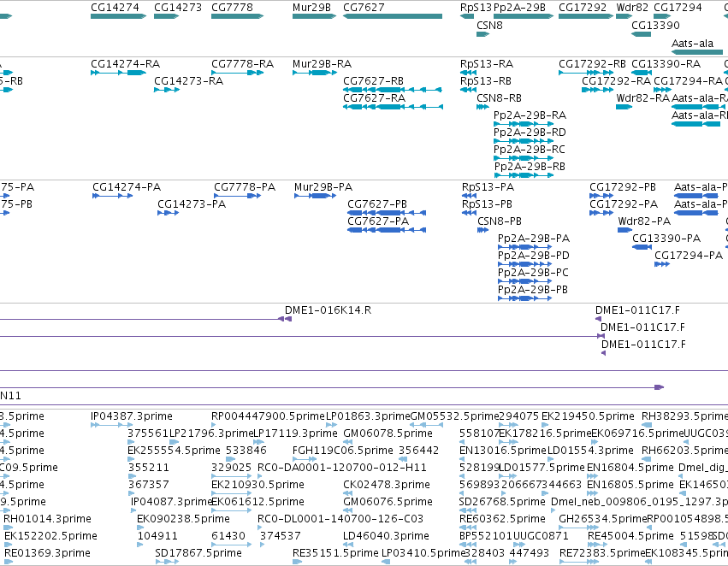Open protein CG13390-PA

pyautogui.click(x=666, y=239)
